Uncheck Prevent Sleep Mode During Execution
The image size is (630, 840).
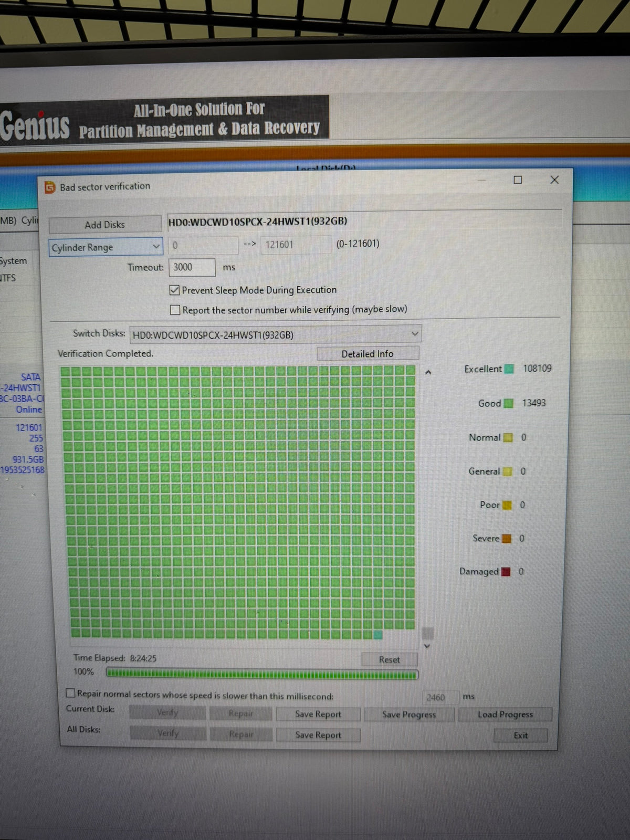[175, 290]
